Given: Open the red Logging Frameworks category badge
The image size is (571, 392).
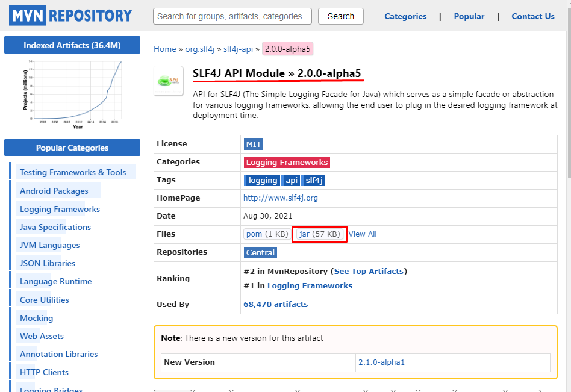Looking at the screenshot, I should coord(287,163).
